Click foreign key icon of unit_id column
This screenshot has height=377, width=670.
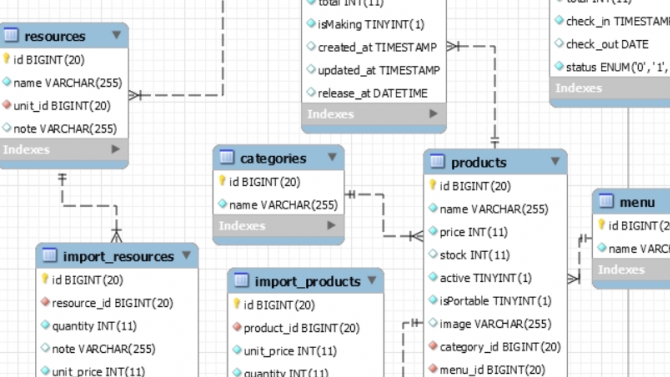(x=6, y=104)
